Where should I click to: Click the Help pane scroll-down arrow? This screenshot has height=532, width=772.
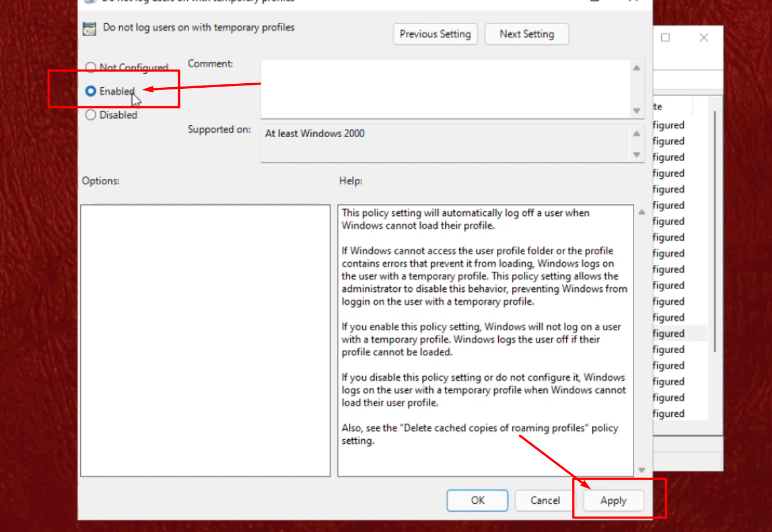coord(642,470)
